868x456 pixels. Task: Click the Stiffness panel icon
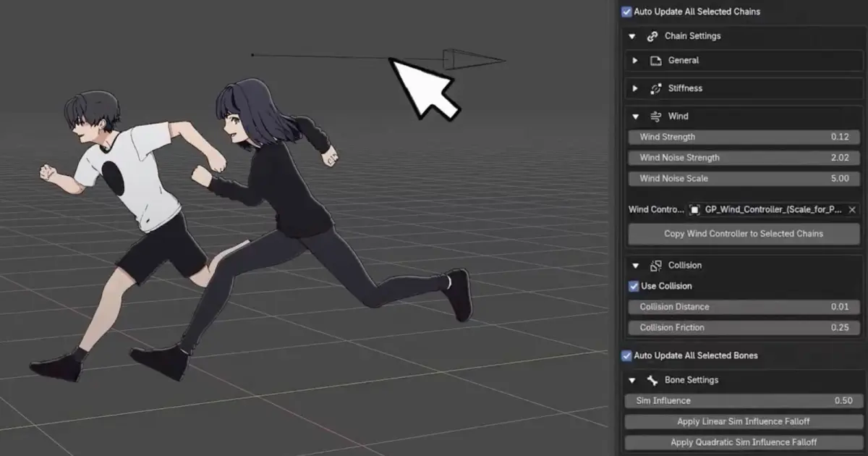click(x=656, y=88)
